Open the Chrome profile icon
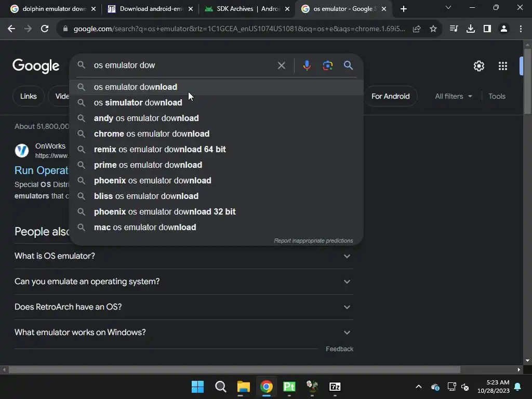This screenshot has height=399, width=532. (504, 29)
